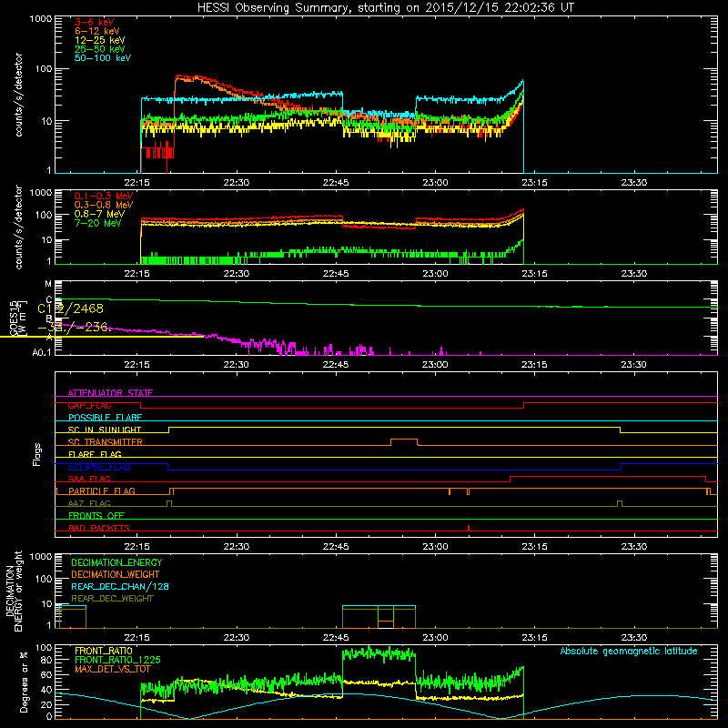Image resolution: width=728 pixels, height=728 pixels.
Task: Click the MAX_DET_VS_TOT legend label
Action: [112, 669]
